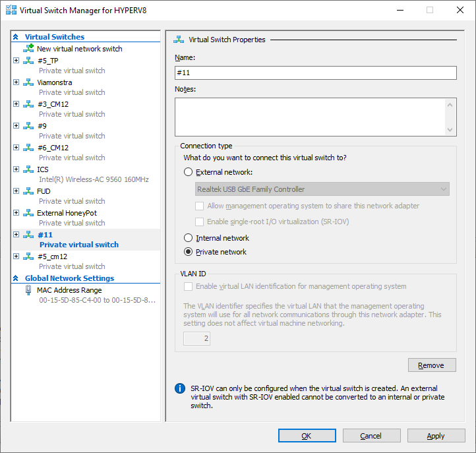Viewport: 476px width, 453px height.
Task: Expand the #6_CM12 switch tree node
Action: point(16,148)
